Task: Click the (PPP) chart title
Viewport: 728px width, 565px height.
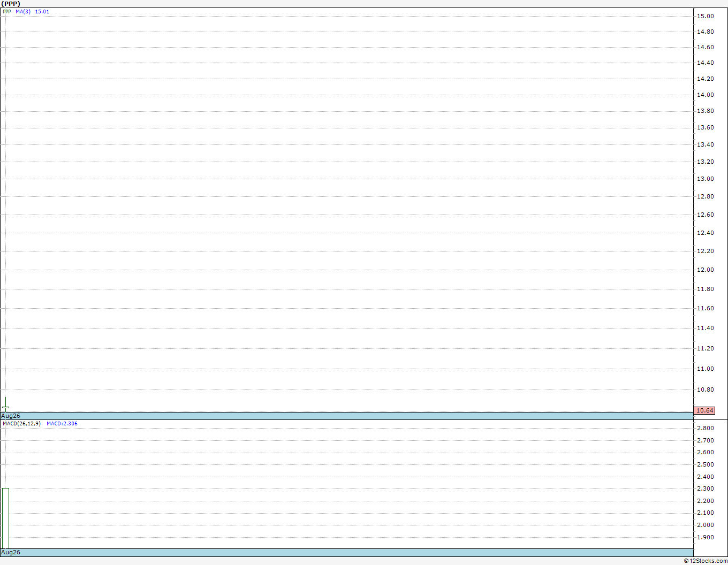Action: pos(11,4)
